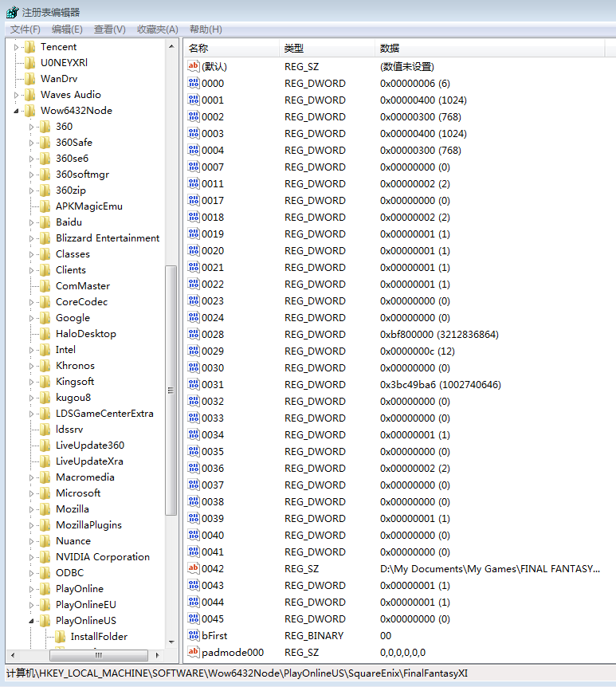Click the folder icon of InstallFolder
Screen dimensions: 616x687
[60, 636]
